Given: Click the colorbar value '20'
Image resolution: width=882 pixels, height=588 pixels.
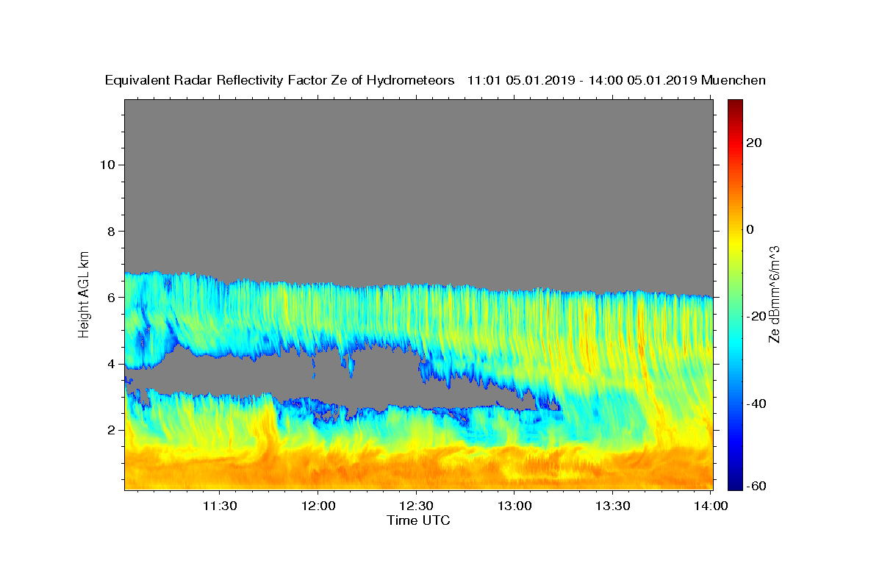Looking at the screenshot, I should (754, 143).
